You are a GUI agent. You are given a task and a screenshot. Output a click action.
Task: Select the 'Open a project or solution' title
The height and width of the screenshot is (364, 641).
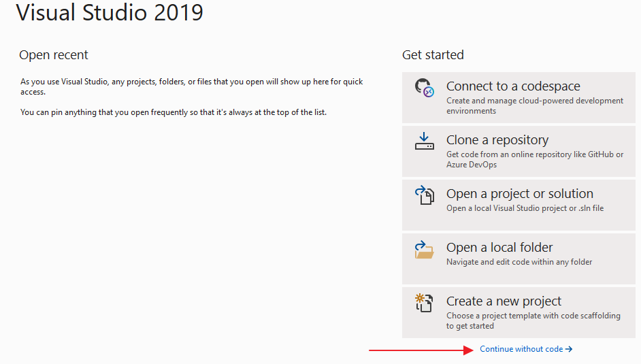[519, 194]
